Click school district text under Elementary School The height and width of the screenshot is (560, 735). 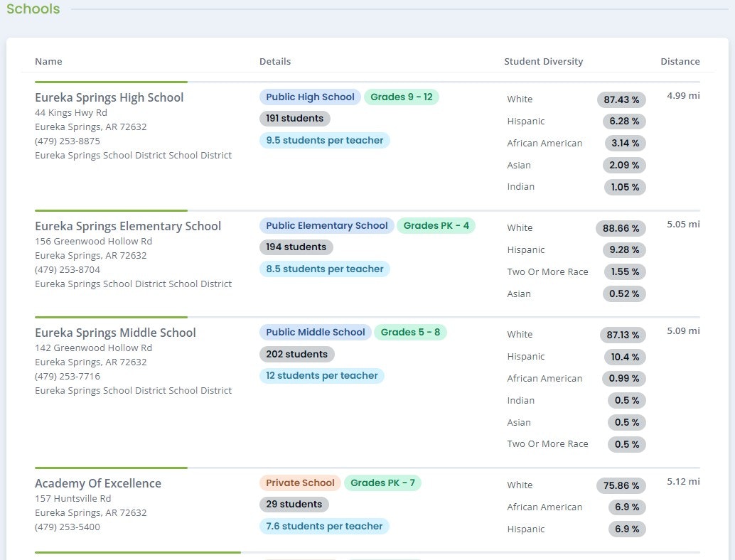pos(133,284)
